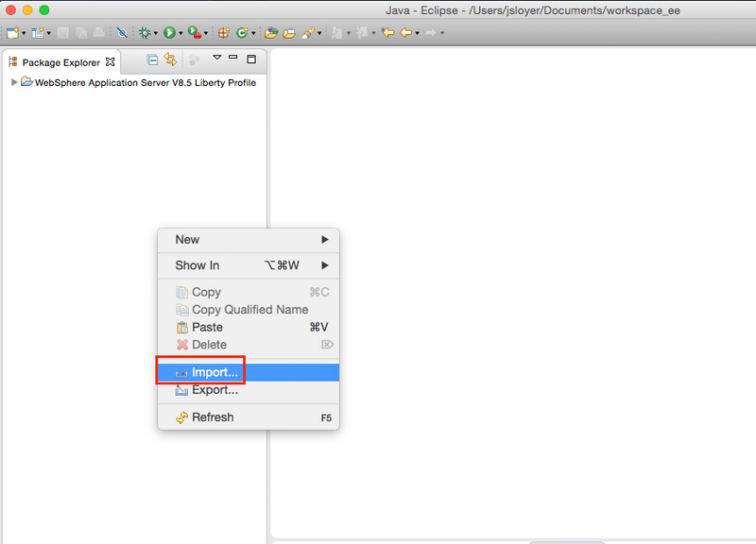Click the Forward navigation arrow icon
The image size is (756, 544).
pos(431,33)
